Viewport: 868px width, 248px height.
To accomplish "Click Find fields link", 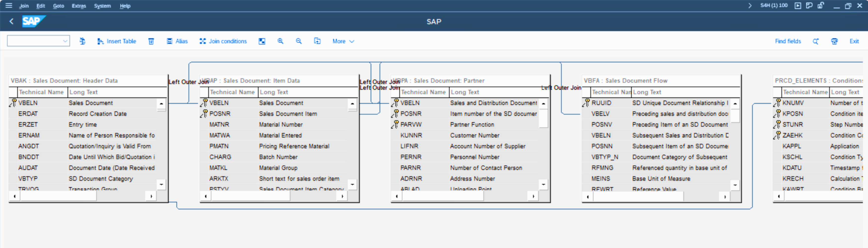I will coord(787,41).
